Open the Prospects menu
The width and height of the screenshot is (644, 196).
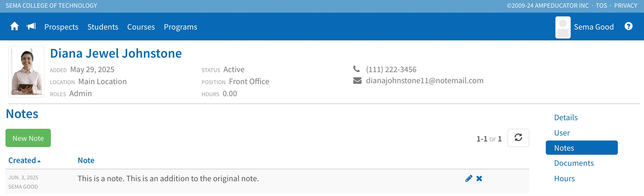(x=61, y=27)
